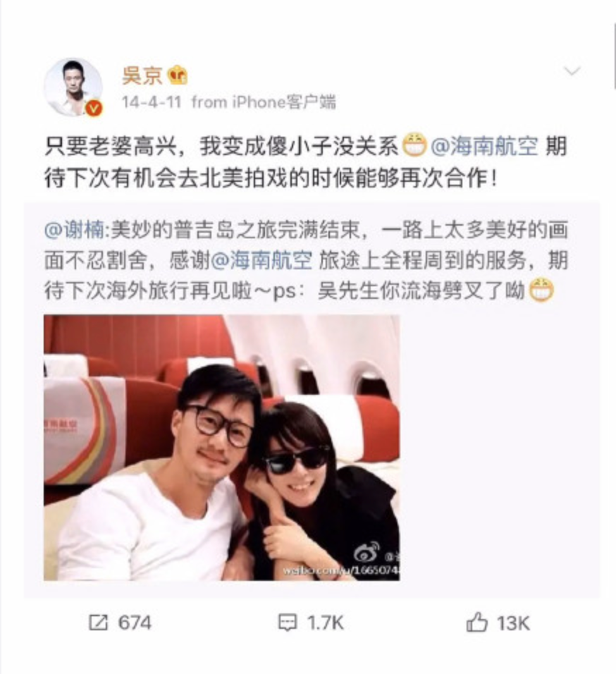Click the Weibo watermark logo on photo
The height and width of the screenshot is (674, 616).
pyautogui.click(x=366, y=552)
